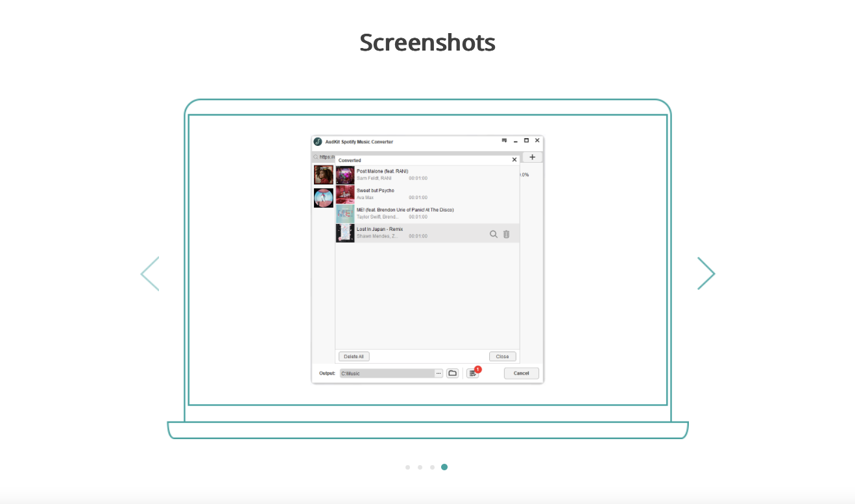
Task: Select the third carousel pagination dot
Action: coord(432,467)
